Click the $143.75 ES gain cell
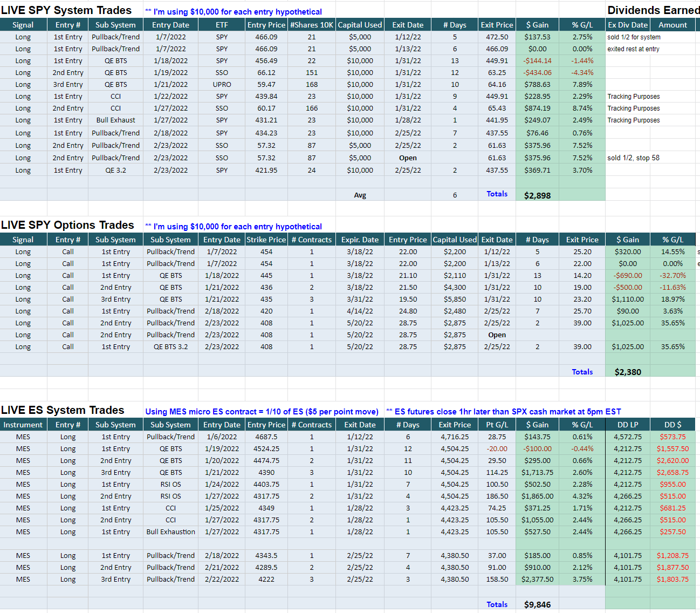The image size is (700, 613). [x=537, y=437]
